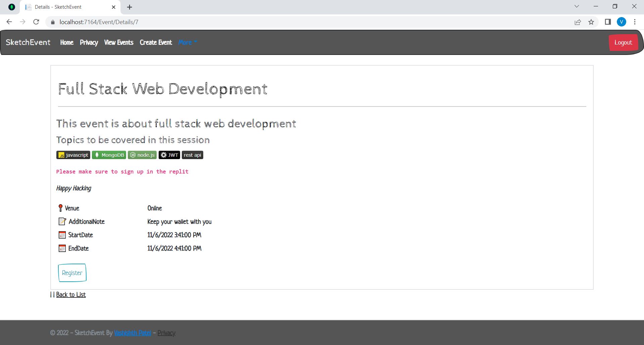Minimize the browser window

point(596,6)
